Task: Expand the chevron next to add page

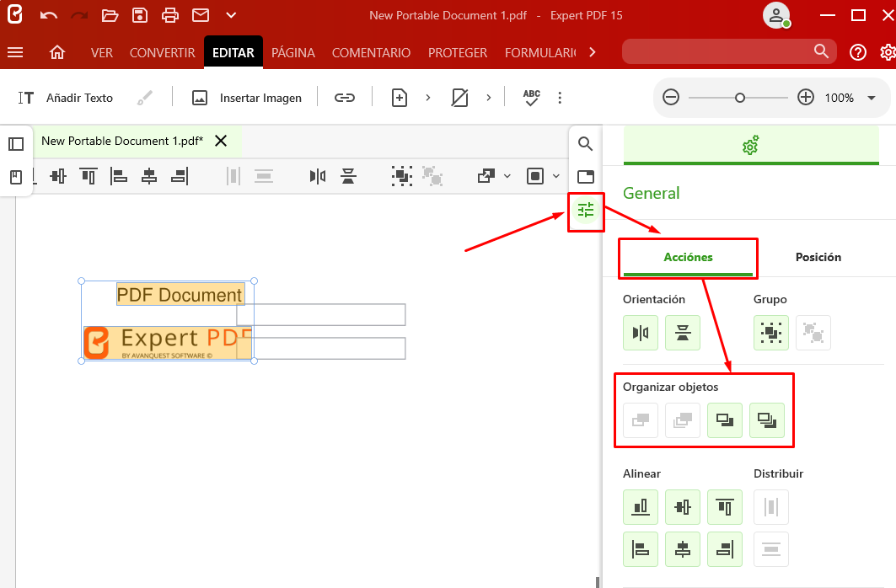Action: pyautogui.click(x=428, y=98)
